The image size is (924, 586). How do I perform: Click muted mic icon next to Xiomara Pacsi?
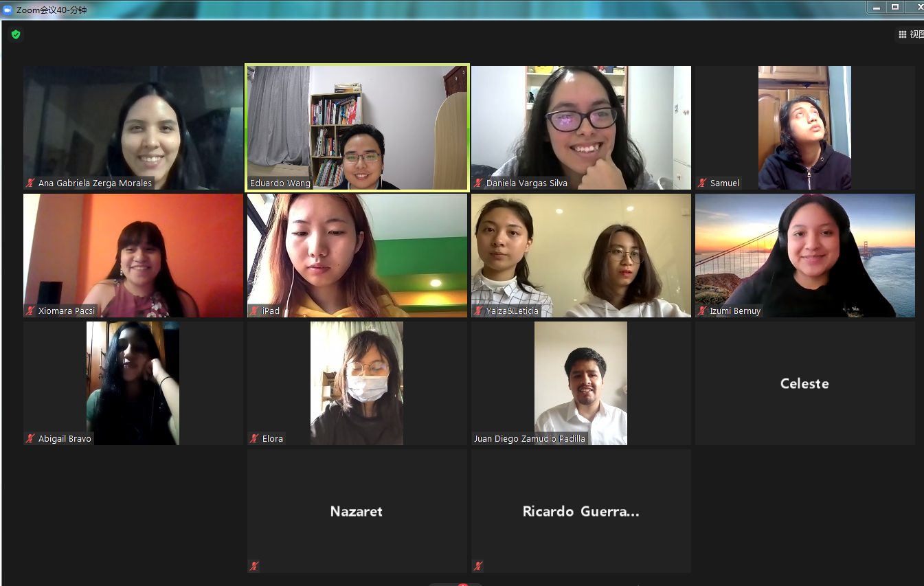[30, 311]
